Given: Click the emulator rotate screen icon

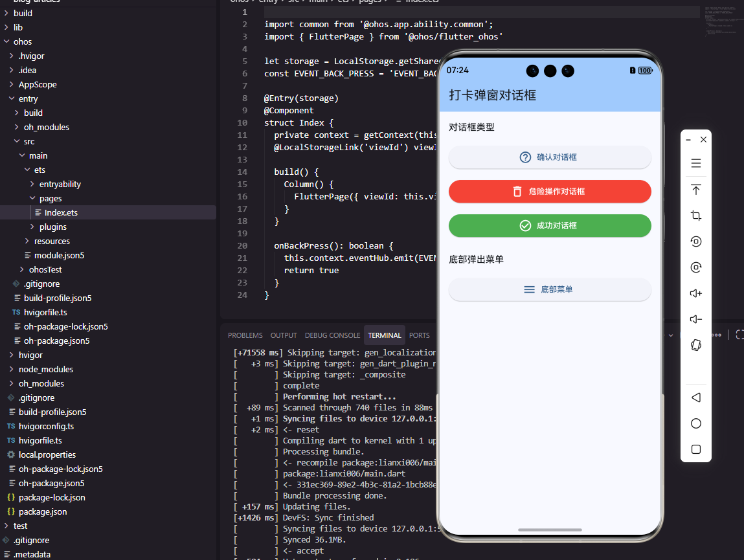Looking at the screenshot, I should 695,345.
